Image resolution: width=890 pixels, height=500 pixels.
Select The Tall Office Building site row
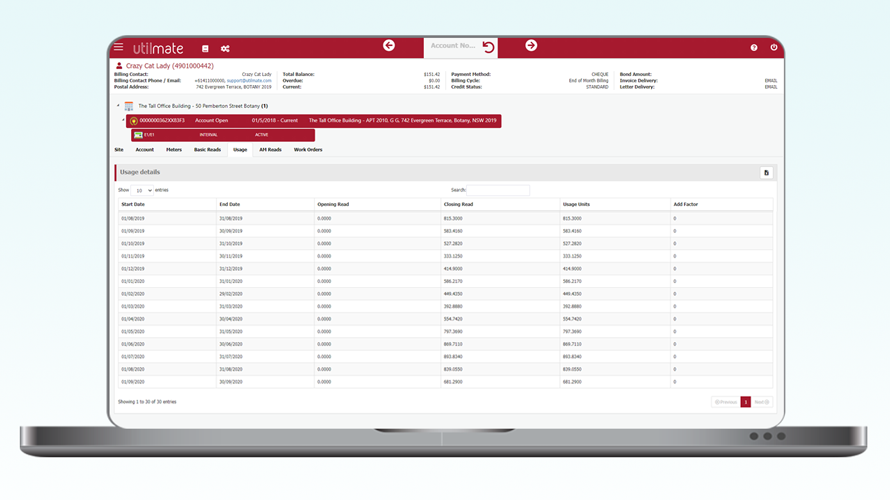click(x=203, y=106)
